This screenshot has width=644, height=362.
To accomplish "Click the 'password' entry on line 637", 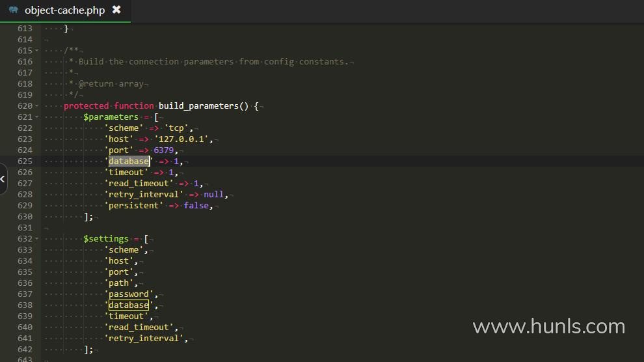I will 129,294.
